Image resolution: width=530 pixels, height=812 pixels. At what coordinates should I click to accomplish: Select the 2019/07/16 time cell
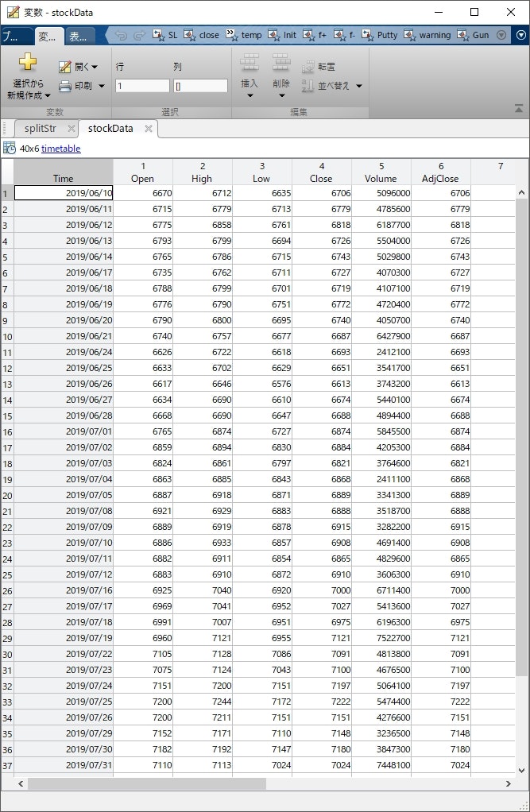(64, 590)
